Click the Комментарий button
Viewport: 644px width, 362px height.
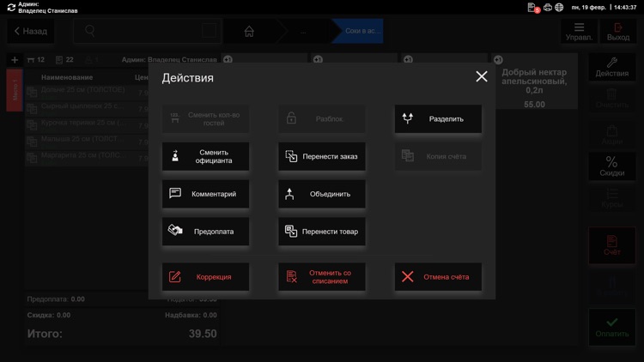(x=205, y=194)
